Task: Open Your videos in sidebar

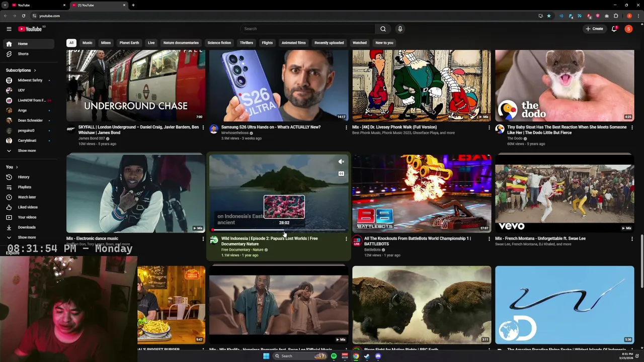Action: pyautogui.click(x=27, y=217)
